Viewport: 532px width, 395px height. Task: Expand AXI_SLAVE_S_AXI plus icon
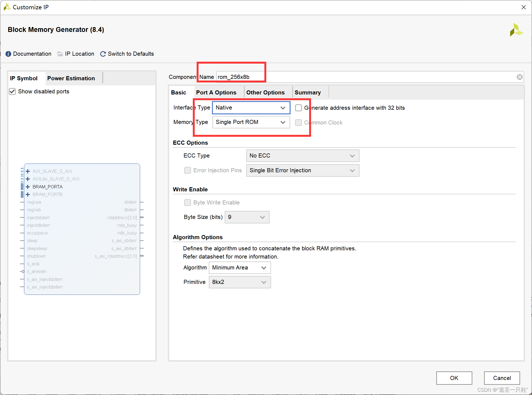[28, 171]
